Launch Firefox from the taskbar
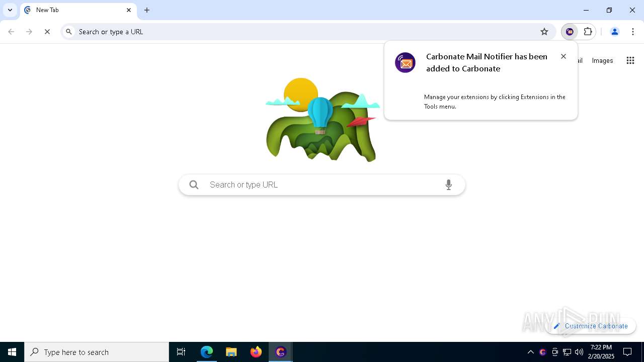Viewport: 644px width, 362px height. [x=256, y=352]
